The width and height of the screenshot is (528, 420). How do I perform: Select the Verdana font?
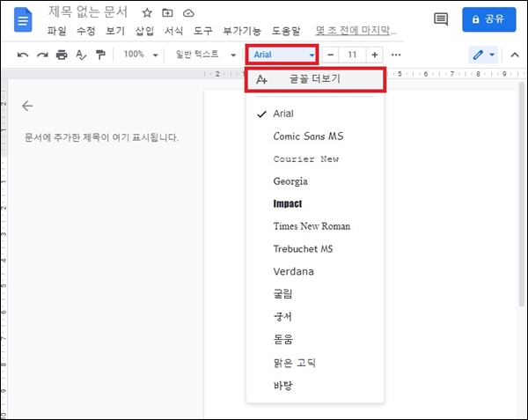click(315, 271)
